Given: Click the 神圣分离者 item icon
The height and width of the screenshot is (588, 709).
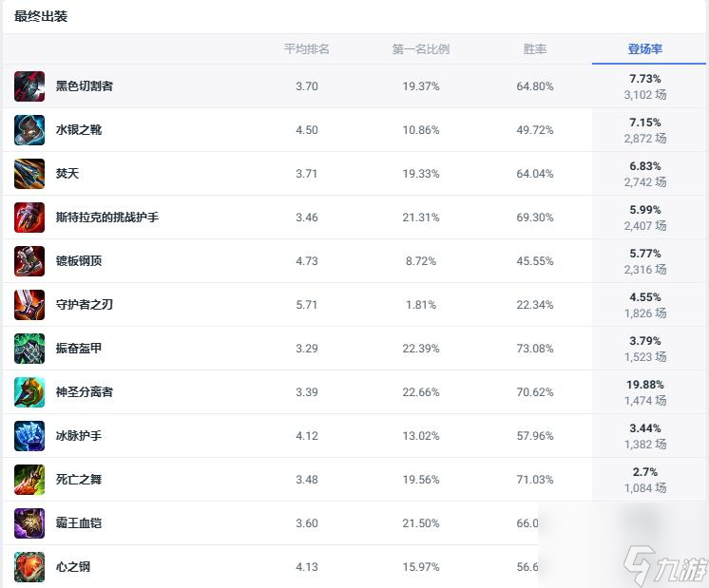Looking at the screenshot, I should click(29, 392).
